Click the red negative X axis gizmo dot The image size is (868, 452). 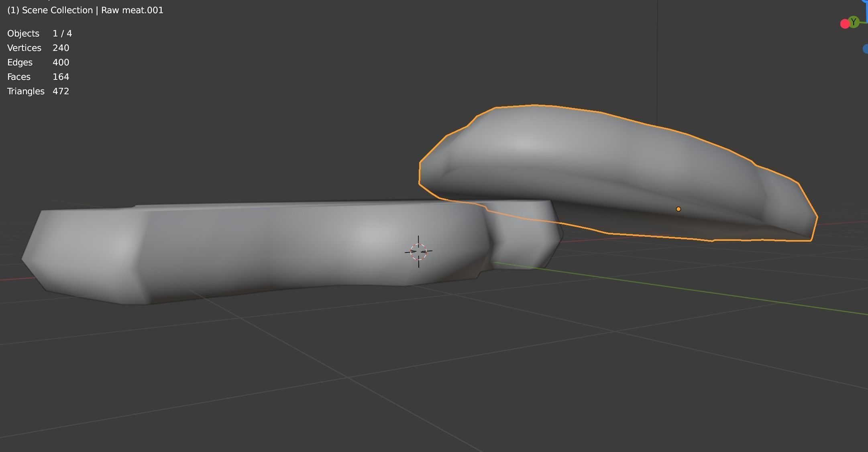844,24
